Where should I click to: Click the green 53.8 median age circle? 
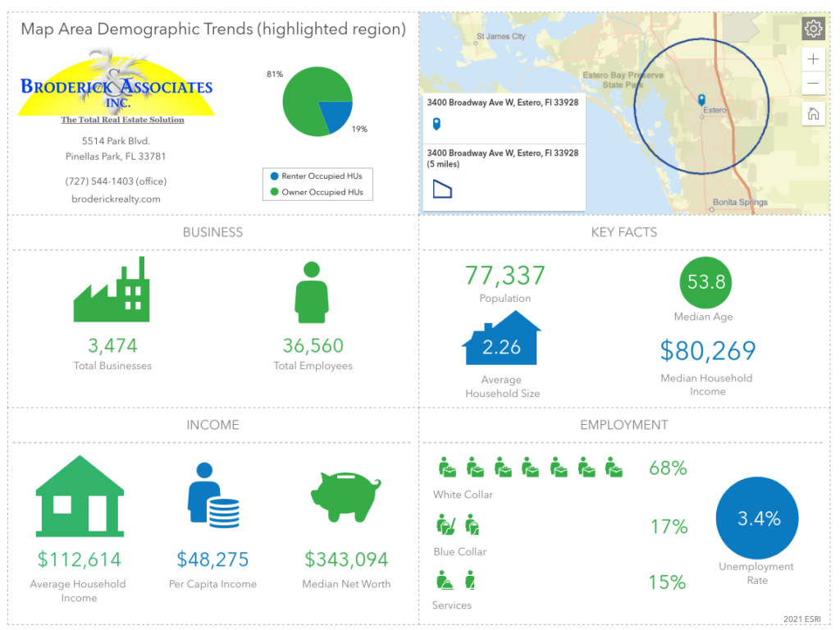(705, 282)
